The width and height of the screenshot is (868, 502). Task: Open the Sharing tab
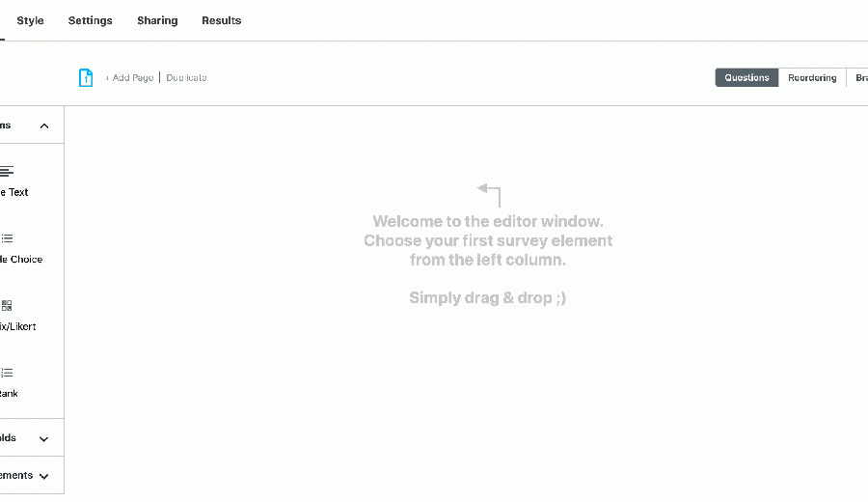coord(157,20)
